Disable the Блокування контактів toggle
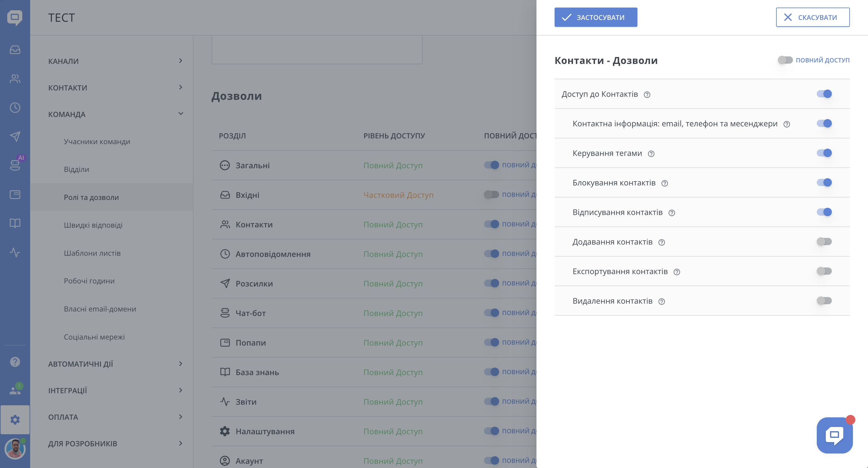Viewport: 868px width, 468px height. click(824, 182)
